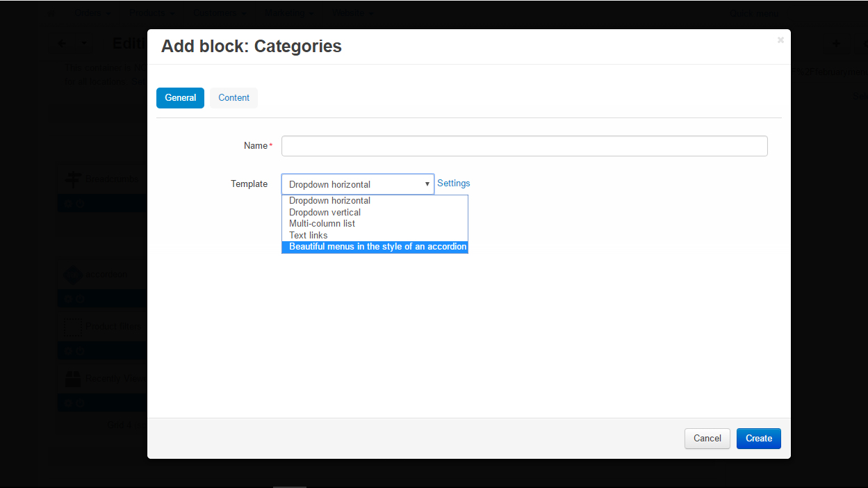This screenshot has height=488, width=868.
Task: Switch to the Content tab
Action: [x=234, y=98]
